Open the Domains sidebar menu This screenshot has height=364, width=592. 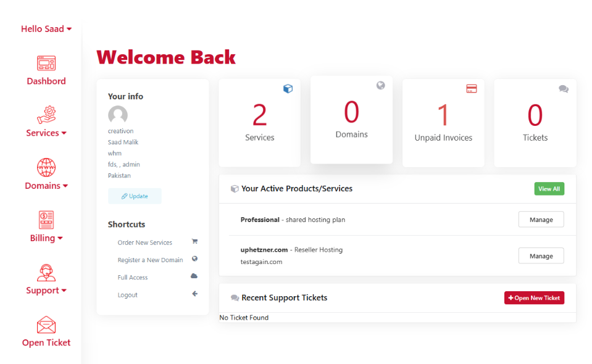46,185
